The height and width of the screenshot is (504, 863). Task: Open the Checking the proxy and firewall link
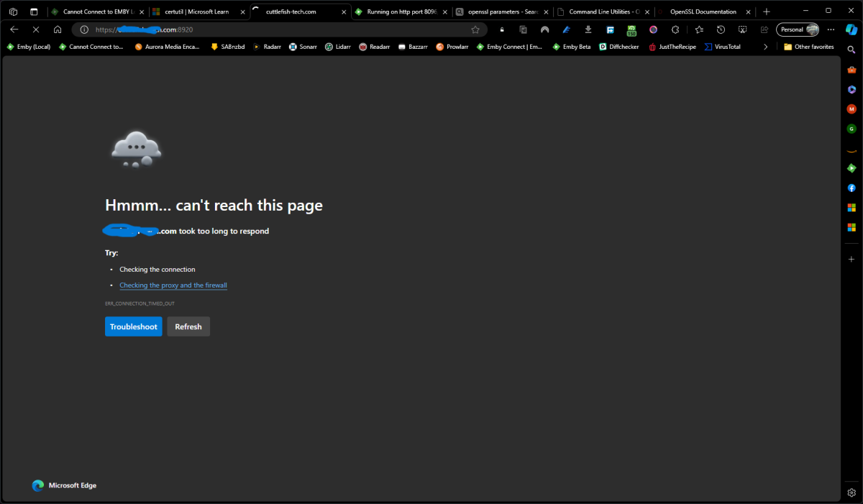pyautogui.click(x=173, y=285)
